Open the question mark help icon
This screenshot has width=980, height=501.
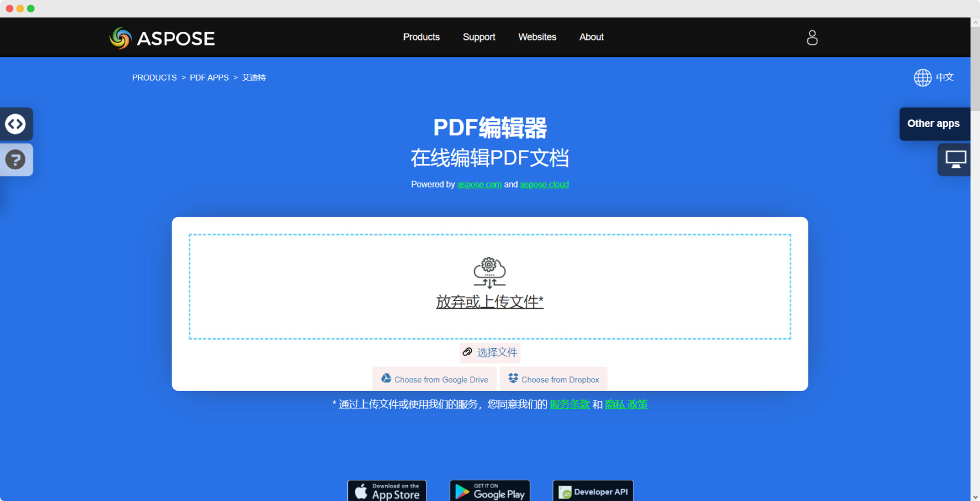(x=16, y=159)
